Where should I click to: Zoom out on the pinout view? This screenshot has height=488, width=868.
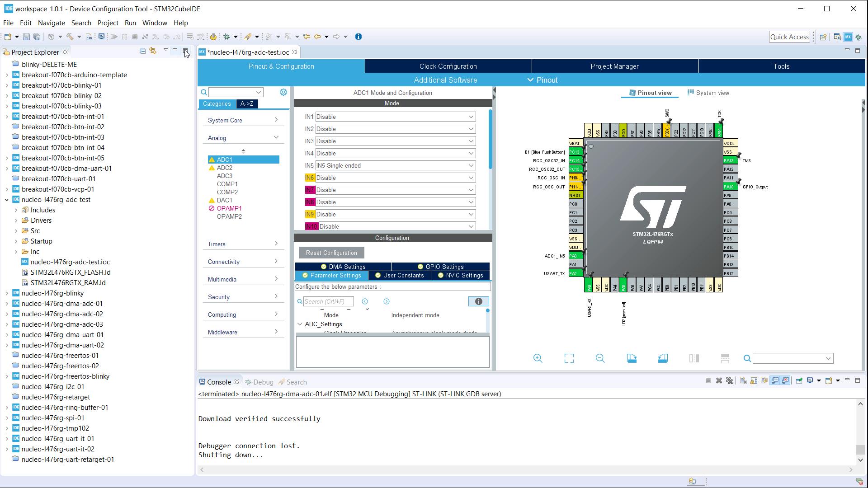[600, 358]
